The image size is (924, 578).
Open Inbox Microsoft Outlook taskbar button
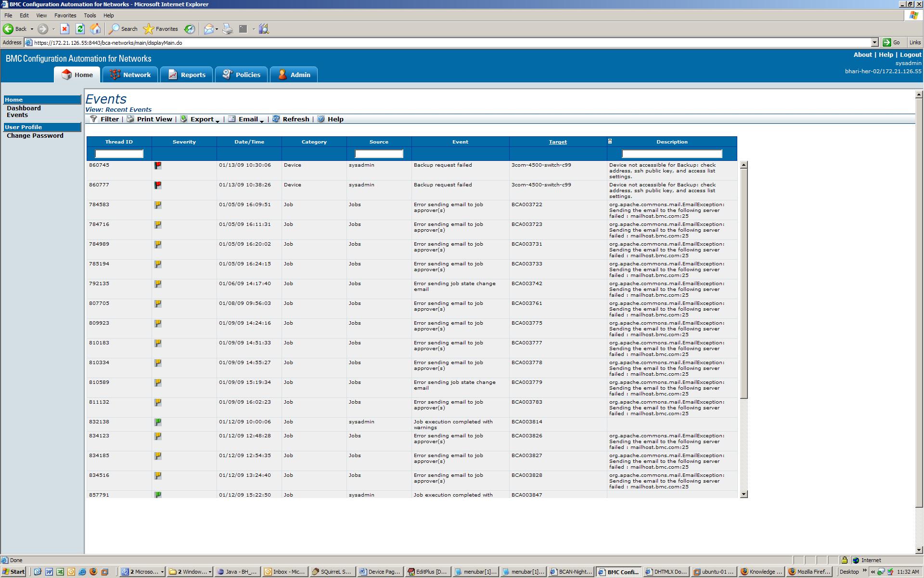point(285,572)
